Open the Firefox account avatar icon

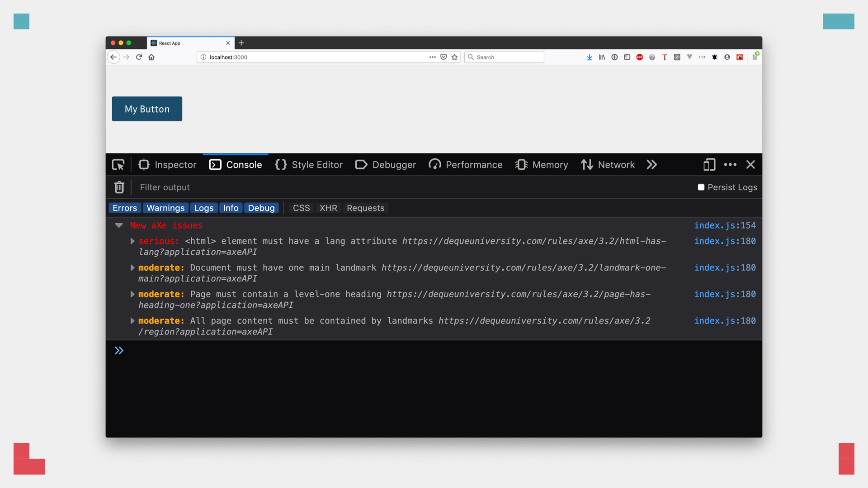click(x=727, y=57)
